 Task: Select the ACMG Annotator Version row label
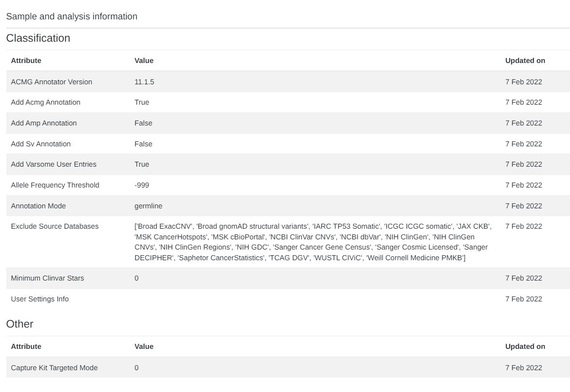[x=51, y=82]
